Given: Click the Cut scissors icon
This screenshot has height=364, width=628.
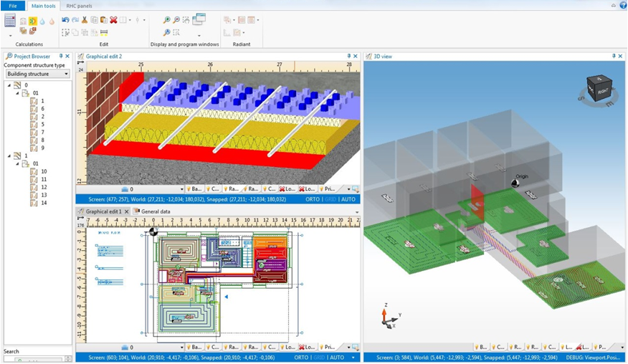Looking at the screenshot, I should [85, 20].
